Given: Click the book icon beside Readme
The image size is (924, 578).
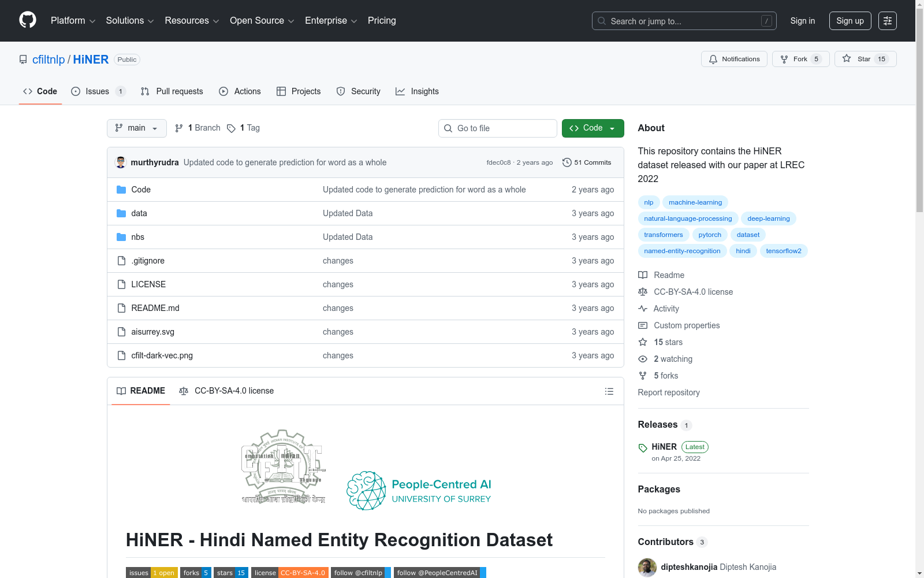Looking at the screenshot, I should coord(643,275).
